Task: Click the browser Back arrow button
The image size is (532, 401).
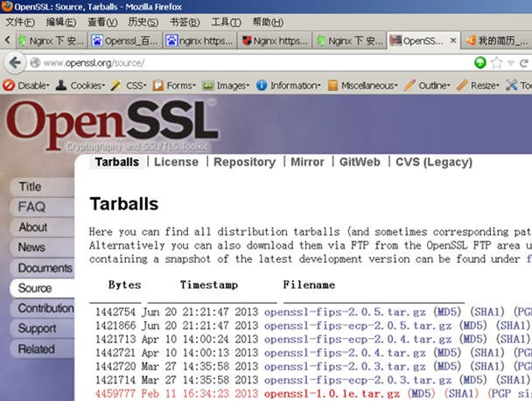Action: click(14, 62)
